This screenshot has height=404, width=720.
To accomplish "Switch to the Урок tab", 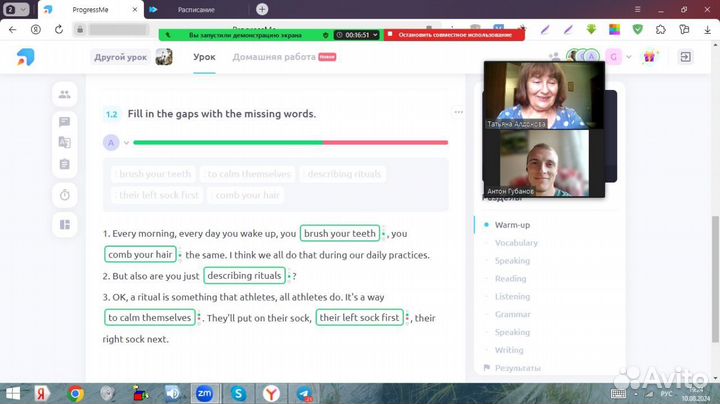I will [204, 57].
